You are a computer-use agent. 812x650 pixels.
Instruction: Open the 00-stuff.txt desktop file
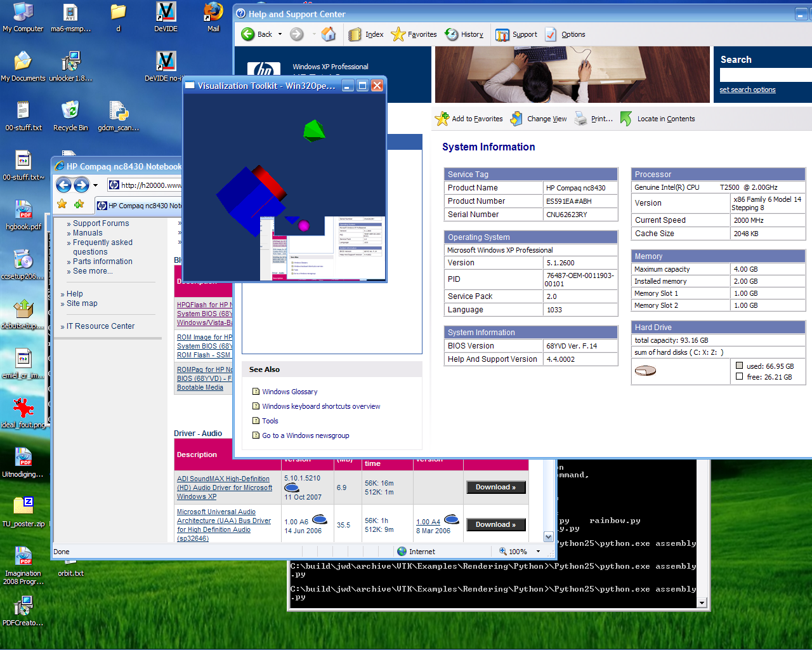tap(23, 116)
